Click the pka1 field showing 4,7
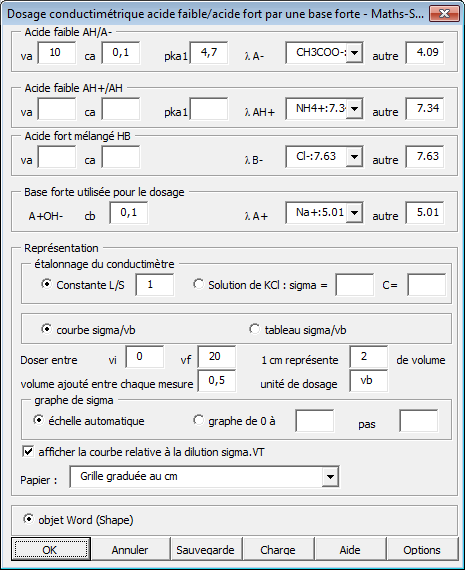Viewport: 465px width, 570px height. click(x=209, y=53)
